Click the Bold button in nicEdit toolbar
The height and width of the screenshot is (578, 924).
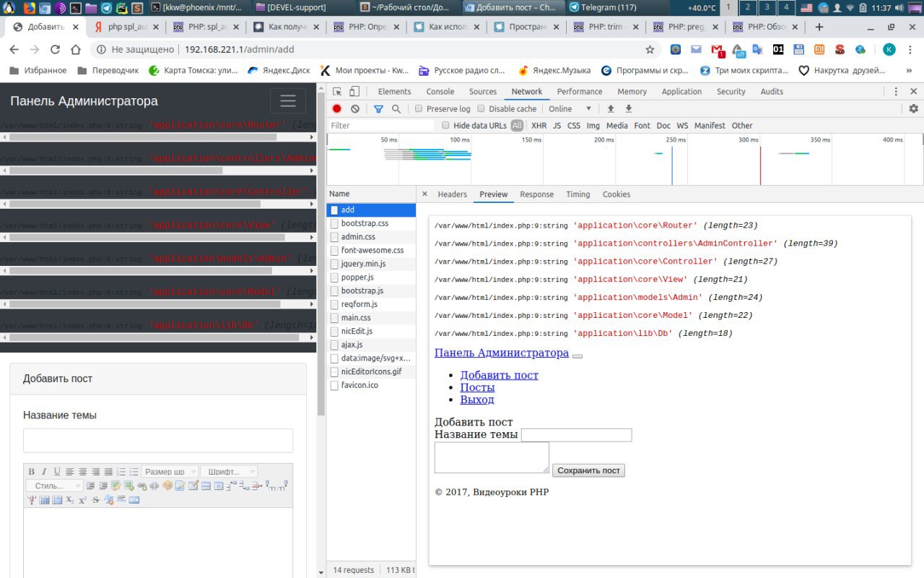coord(31,472)
